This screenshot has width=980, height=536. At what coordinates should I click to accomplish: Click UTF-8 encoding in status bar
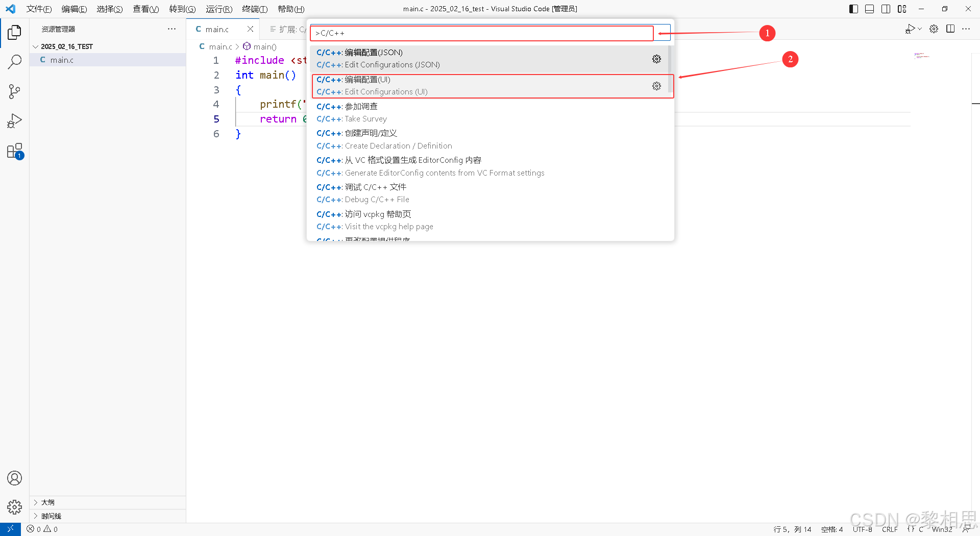point(862,529)
